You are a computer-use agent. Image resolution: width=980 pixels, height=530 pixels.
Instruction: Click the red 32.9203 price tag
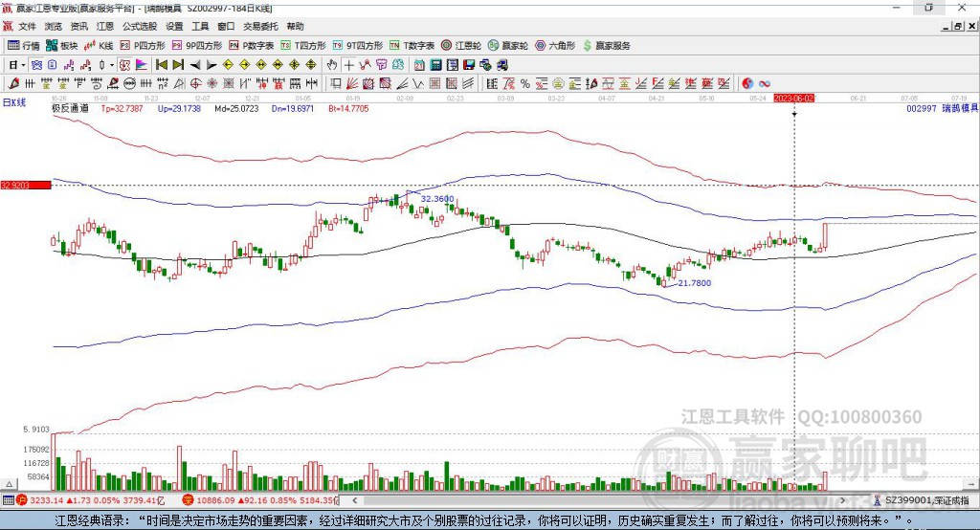(x=26, y=185)
